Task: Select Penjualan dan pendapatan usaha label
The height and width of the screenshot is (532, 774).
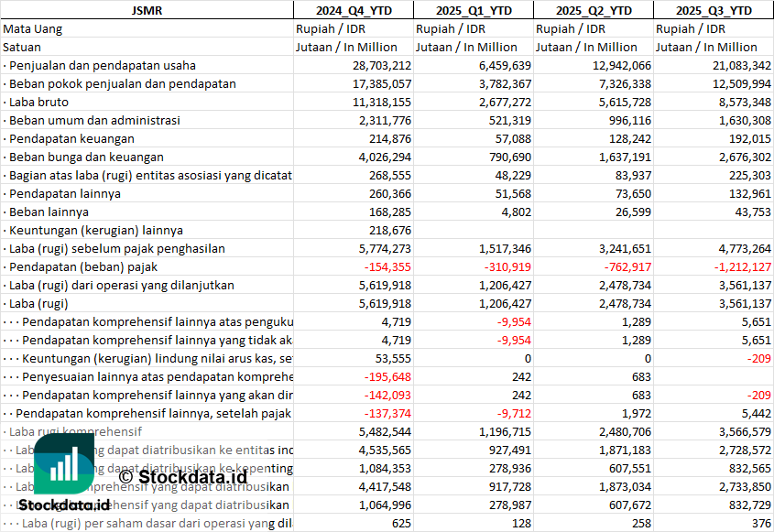Action: 103,66
